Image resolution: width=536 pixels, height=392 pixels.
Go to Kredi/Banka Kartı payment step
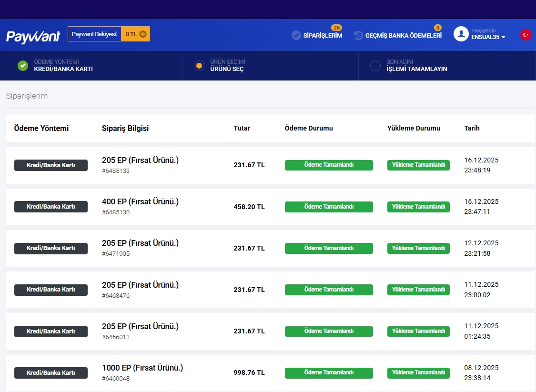tap(63, 69)
